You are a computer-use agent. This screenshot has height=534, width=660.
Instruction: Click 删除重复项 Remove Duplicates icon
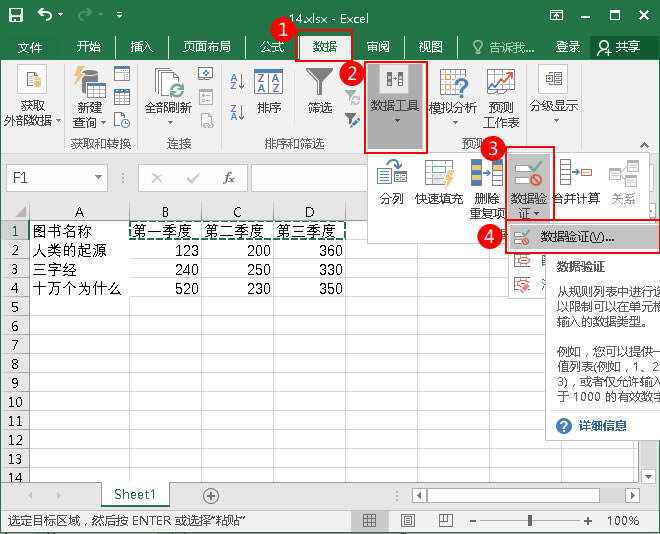[487, 173]
